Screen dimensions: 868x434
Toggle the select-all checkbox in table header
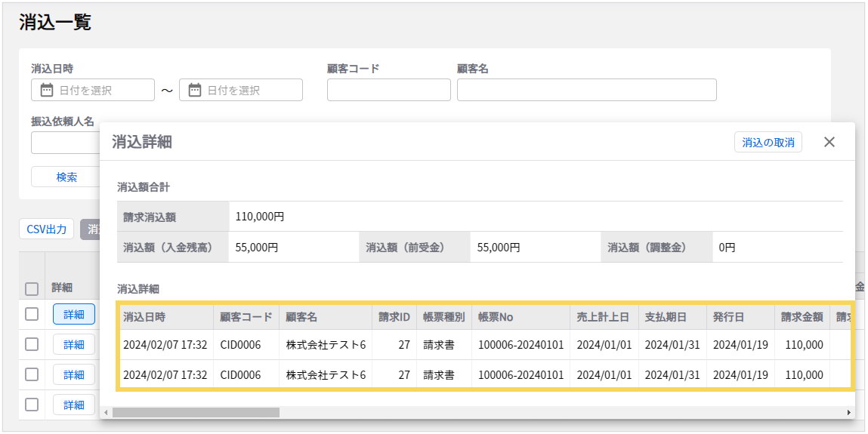pyautogui.click(x=32, y=288)
